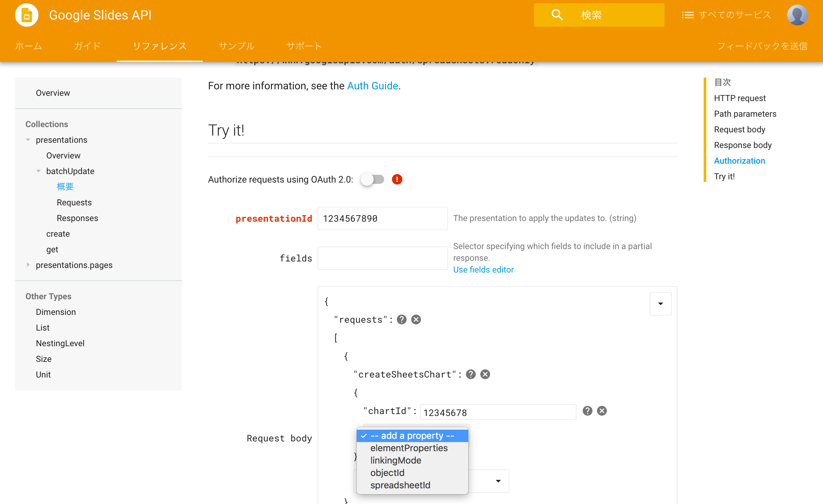Open Requests under batchUpdate
This screenshot has width=823, height=504.
(x=74, y=202)
